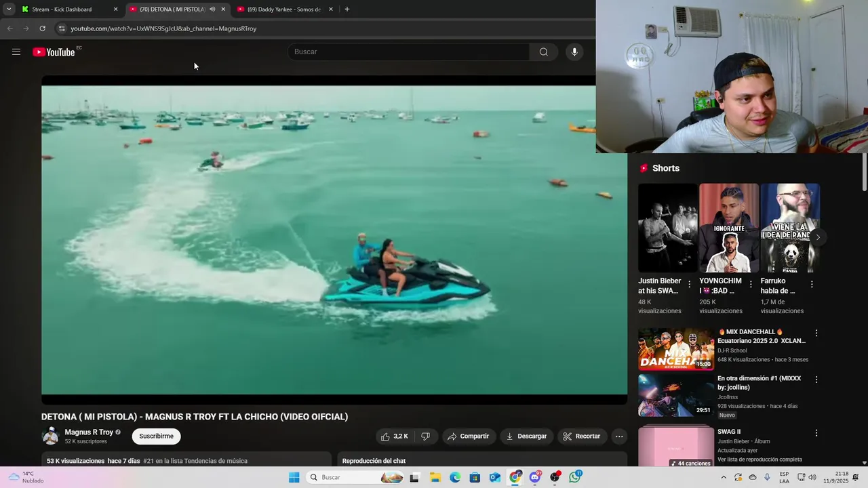Open the Farruko habla de short
Image resolution: width=868 pixels, height=488 pixels.
790,228
